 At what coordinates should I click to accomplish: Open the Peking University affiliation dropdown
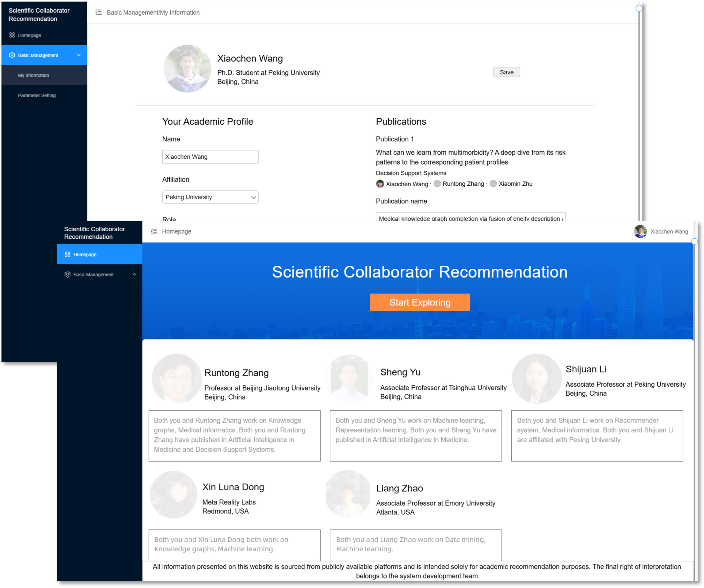(210, 197)
